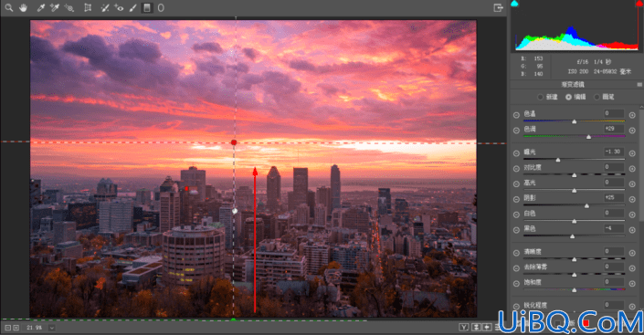Decrease 色温 with its minus button
Image resolution: width=644 pixels, height=335 pixels.
pos(516,115)
